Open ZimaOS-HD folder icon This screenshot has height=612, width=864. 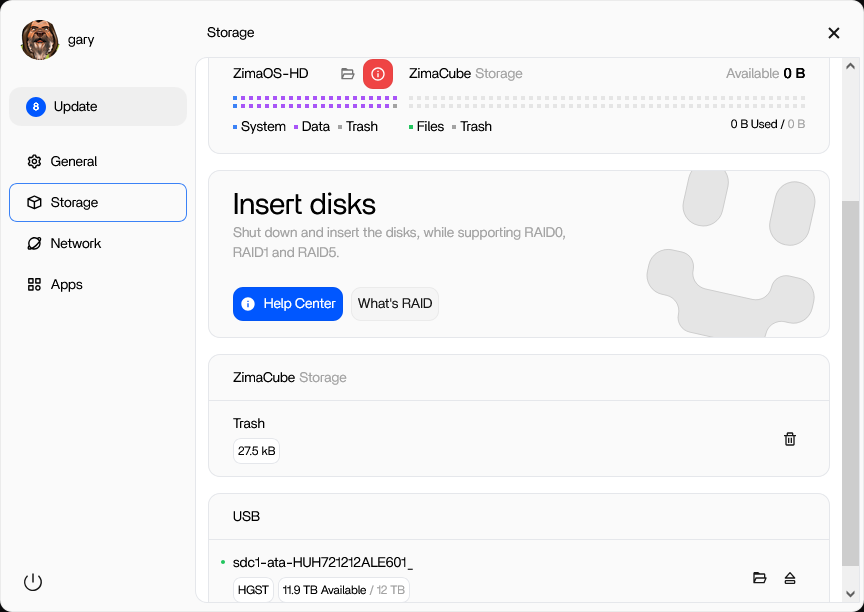348,73
